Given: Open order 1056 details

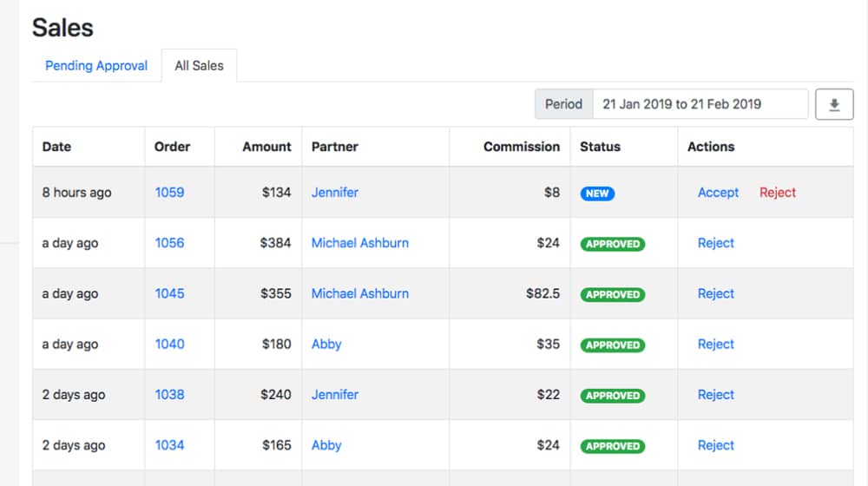Looking at the screenshot, I should click(x=169, y=243).
